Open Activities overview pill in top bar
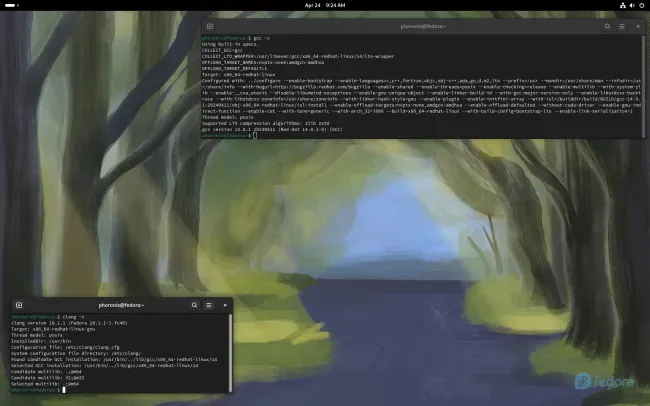 pyautogui.click(x=12, y=5)
